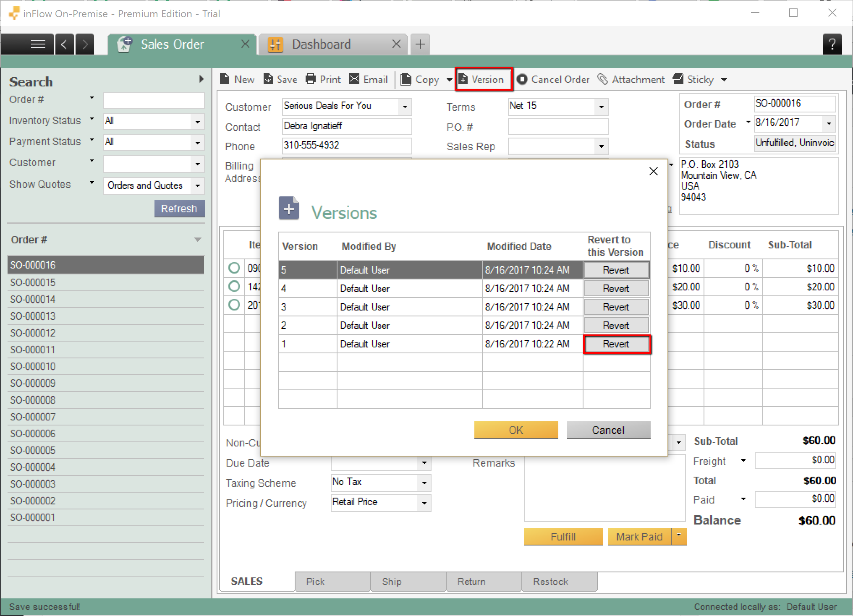Close the Versions dialog with X
The image size is (853, 616).
(x=653, y=171)
